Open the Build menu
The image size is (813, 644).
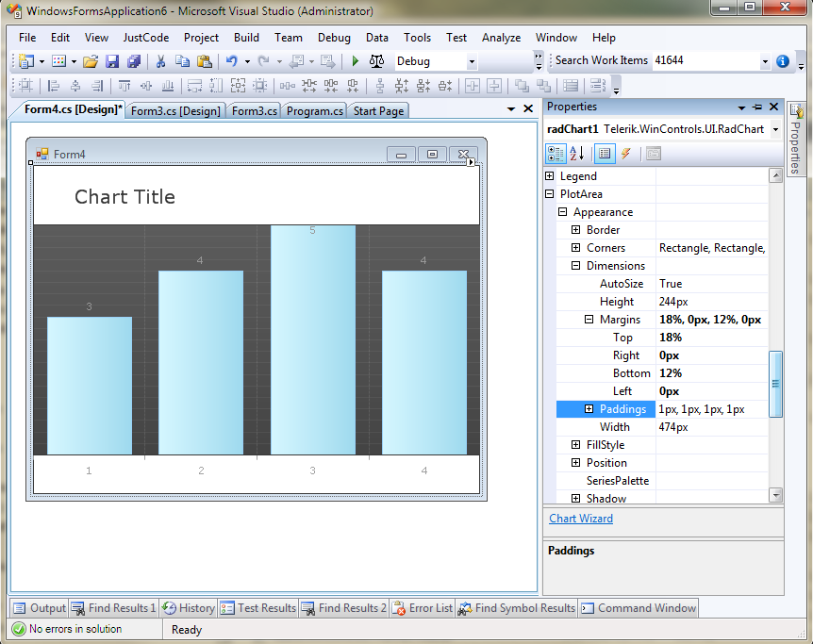[x=246, y=38]
